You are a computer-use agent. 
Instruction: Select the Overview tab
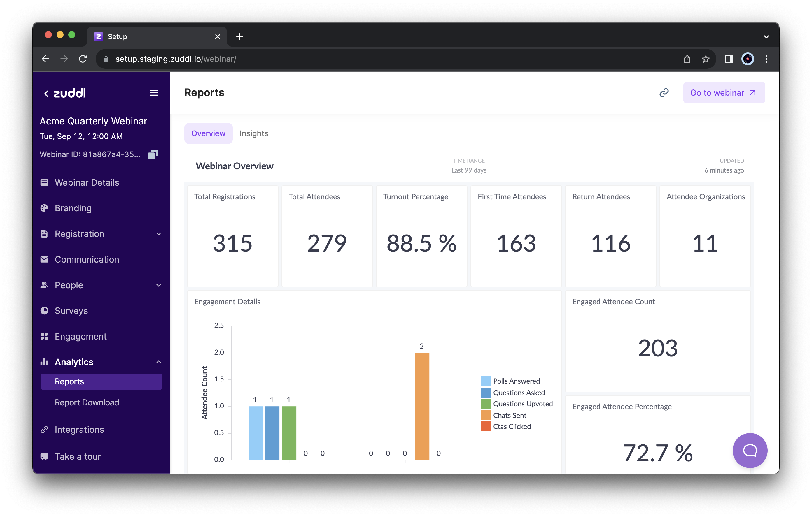tap(208, 133)
